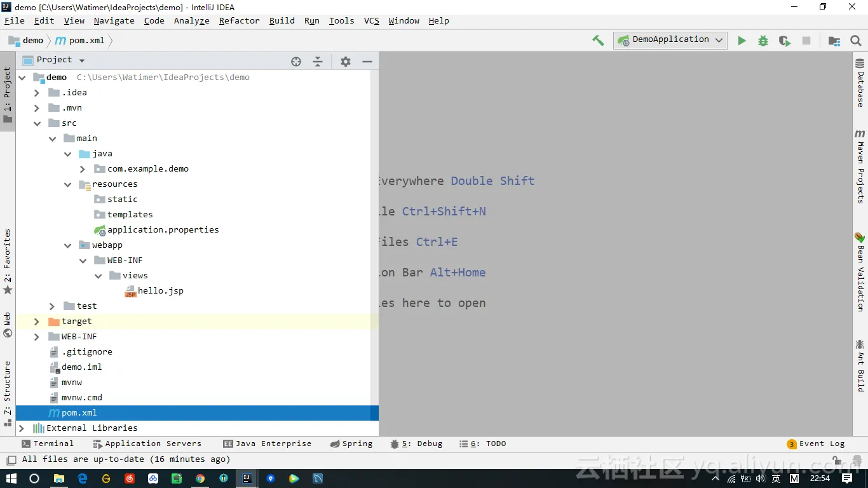Open Application Servers tool window
Screen dimensions: 868x488
[147, 444]
